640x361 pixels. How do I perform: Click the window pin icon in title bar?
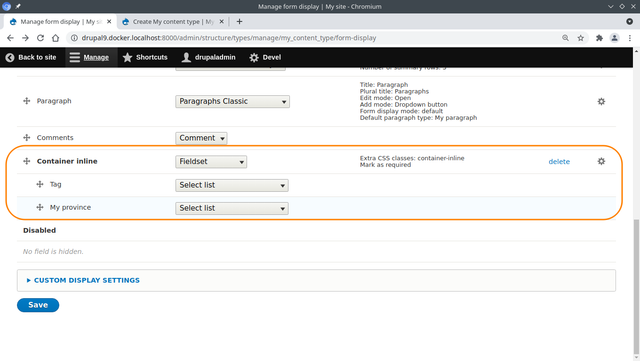[18, 6]
